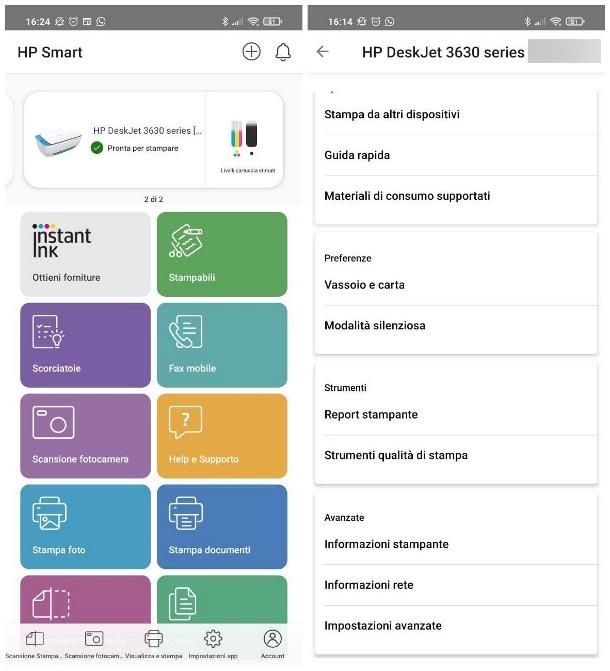Open the Fax mobile tile
This screenshot has height=671, width=610.
(222, 345)
